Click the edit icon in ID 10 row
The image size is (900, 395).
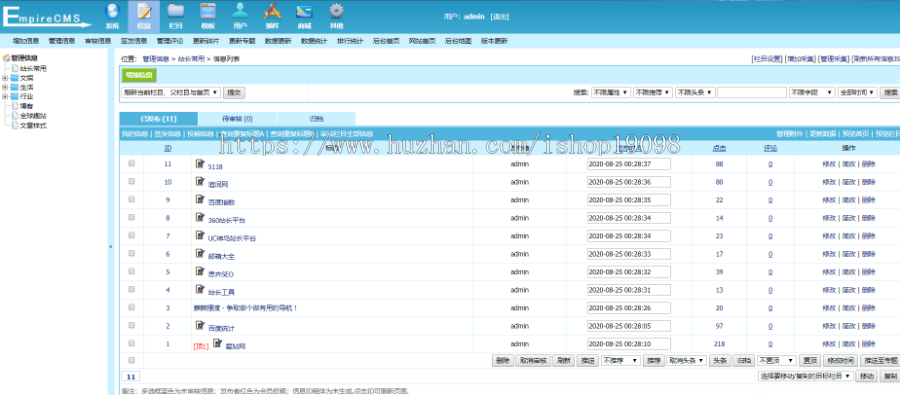tap(200, 181)
